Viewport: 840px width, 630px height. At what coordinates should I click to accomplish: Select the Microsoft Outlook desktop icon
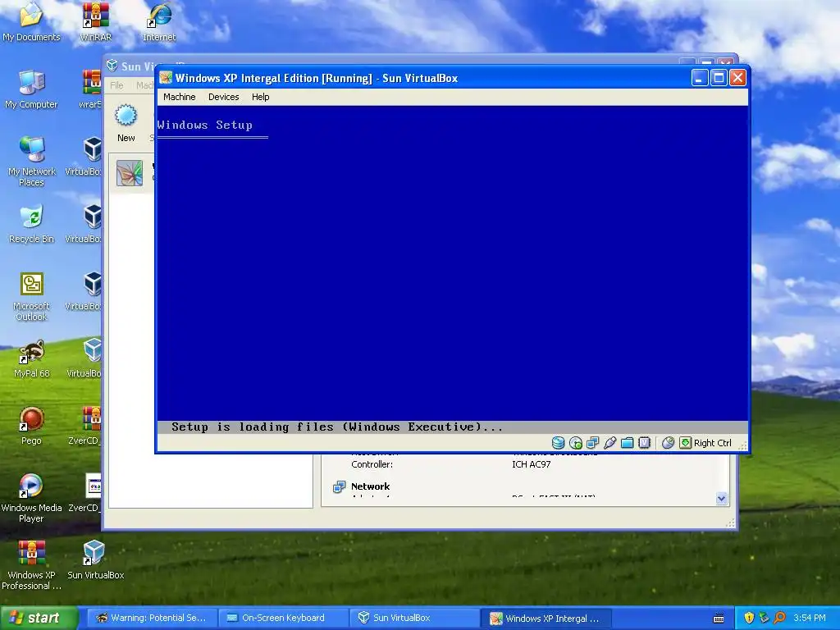click(31, 296)
